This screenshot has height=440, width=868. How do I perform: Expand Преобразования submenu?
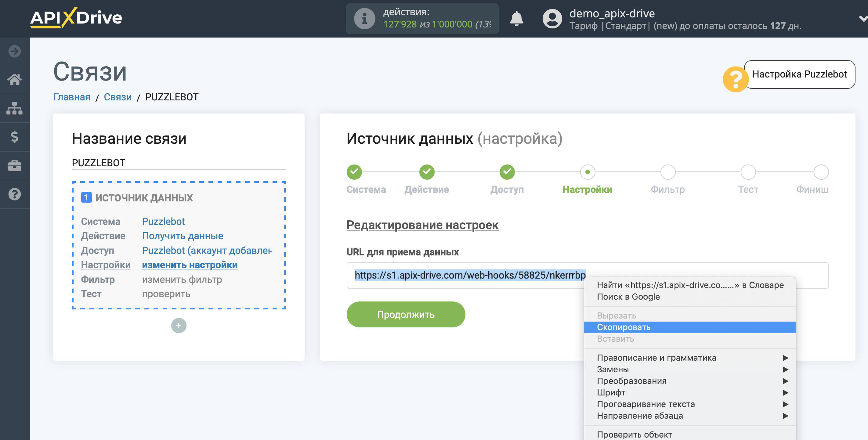click(x=690, y=381)
